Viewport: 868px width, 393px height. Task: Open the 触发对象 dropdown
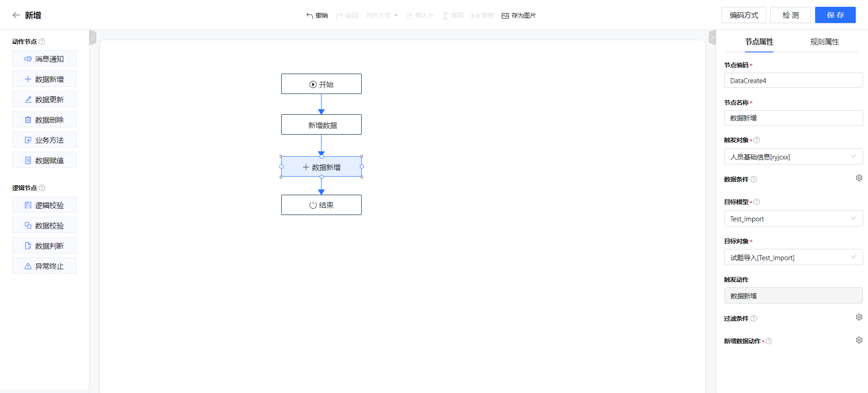tap(793, 157)
